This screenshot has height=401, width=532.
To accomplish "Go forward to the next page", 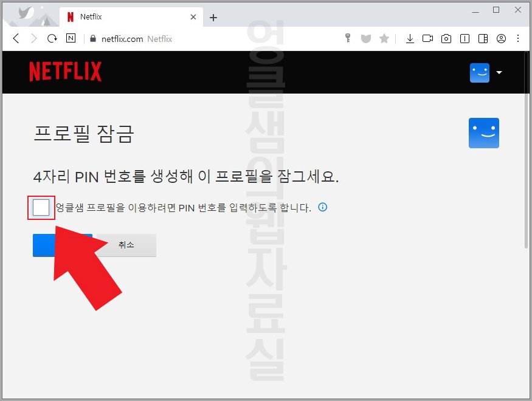I will (x=33, y=38).
